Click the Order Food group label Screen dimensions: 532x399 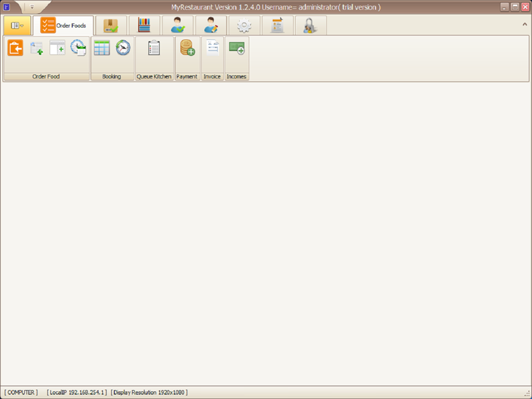pyautogui.click(x=46, y=76)
